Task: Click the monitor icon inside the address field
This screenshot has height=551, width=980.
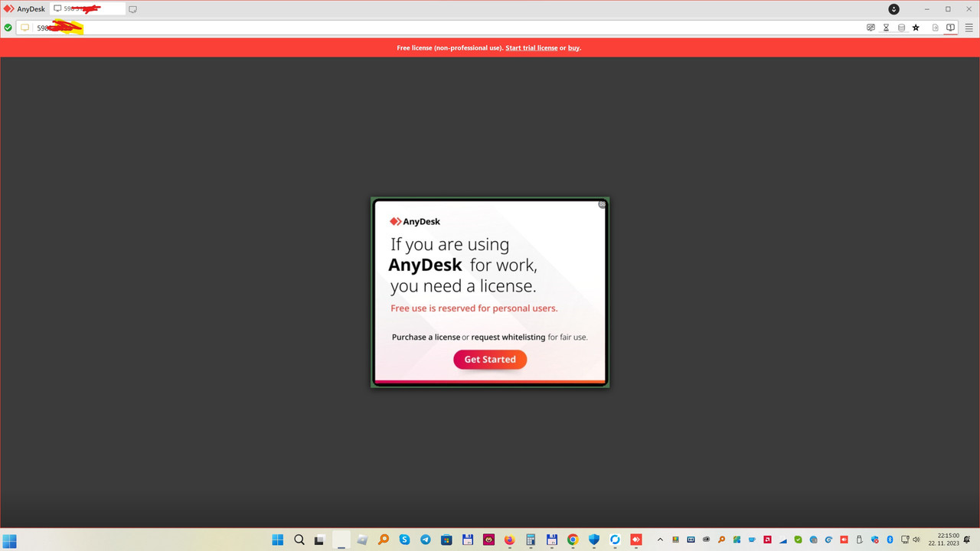Action: (x=25, y=28)
